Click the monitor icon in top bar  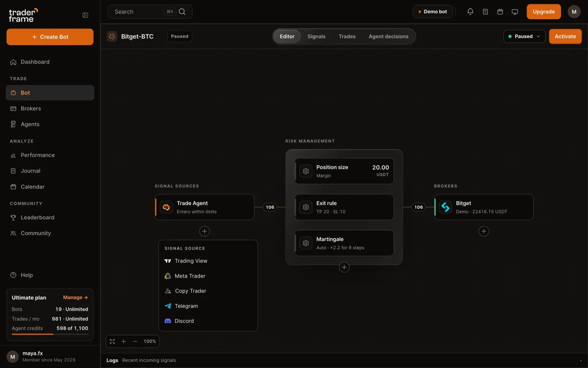tap(515, 12)
